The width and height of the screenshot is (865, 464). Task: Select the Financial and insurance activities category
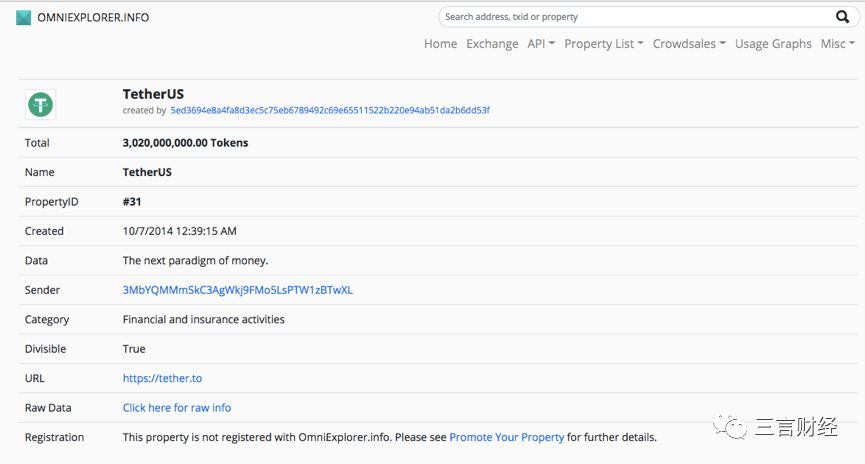pos(204,319)
